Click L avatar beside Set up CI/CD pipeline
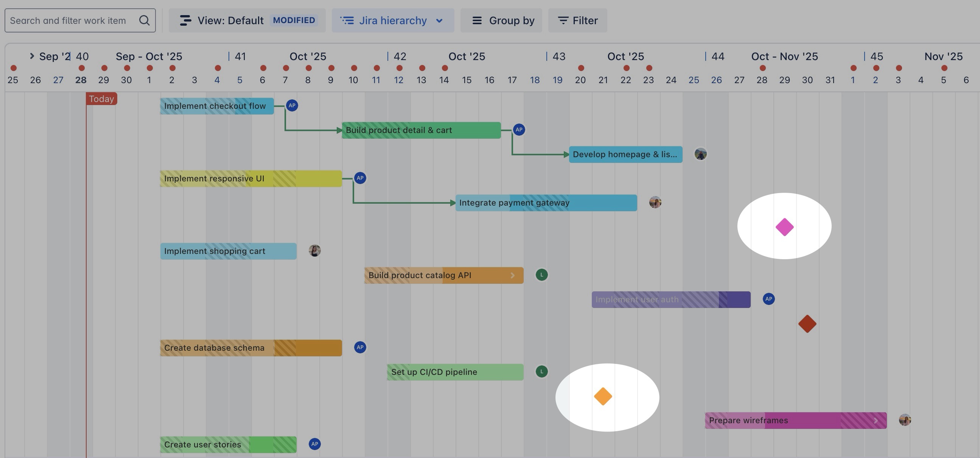The width and height of the screenshot is (980, 458). point(542,371)
